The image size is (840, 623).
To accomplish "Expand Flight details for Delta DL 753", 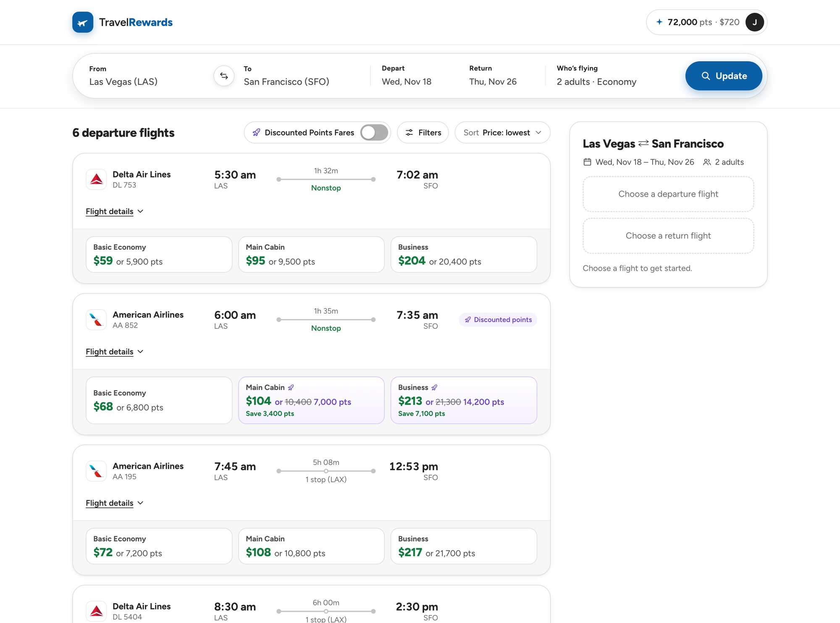I will click(114, 211).
